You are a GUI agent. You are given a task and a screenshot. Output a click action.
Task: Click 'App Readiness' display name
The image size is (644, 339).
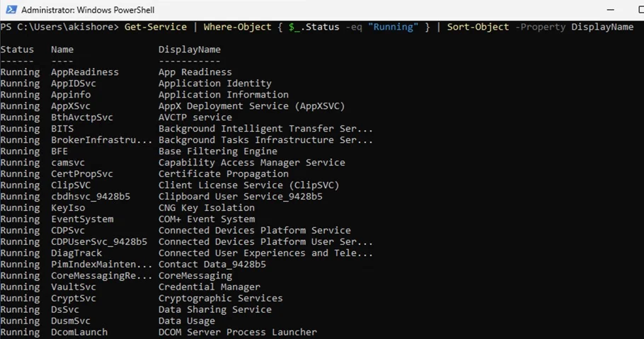(195, 72)
